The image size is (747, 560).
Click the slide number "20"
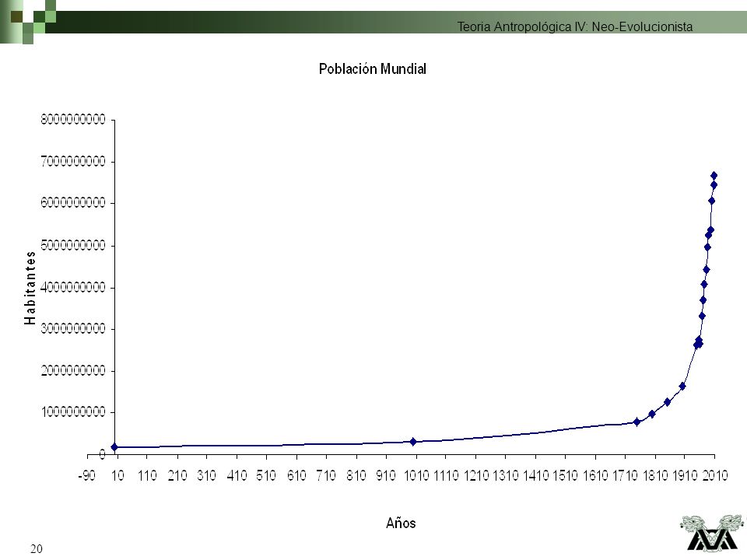click(37, 549)
